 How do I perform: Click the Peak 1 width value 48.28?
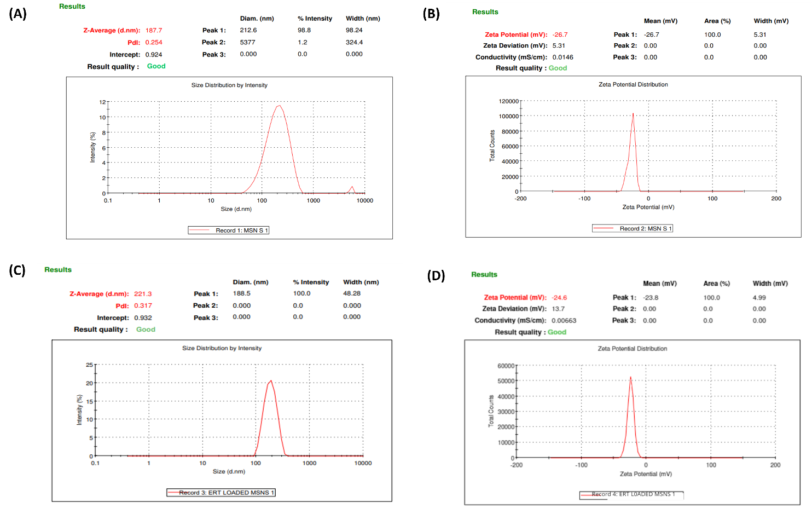352,293
